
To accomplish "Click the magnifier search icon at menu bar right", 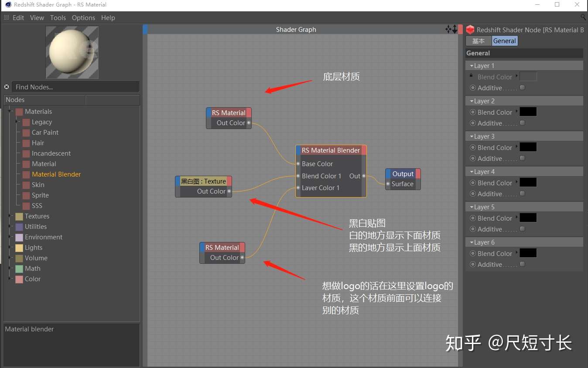I will coord(583,17).
